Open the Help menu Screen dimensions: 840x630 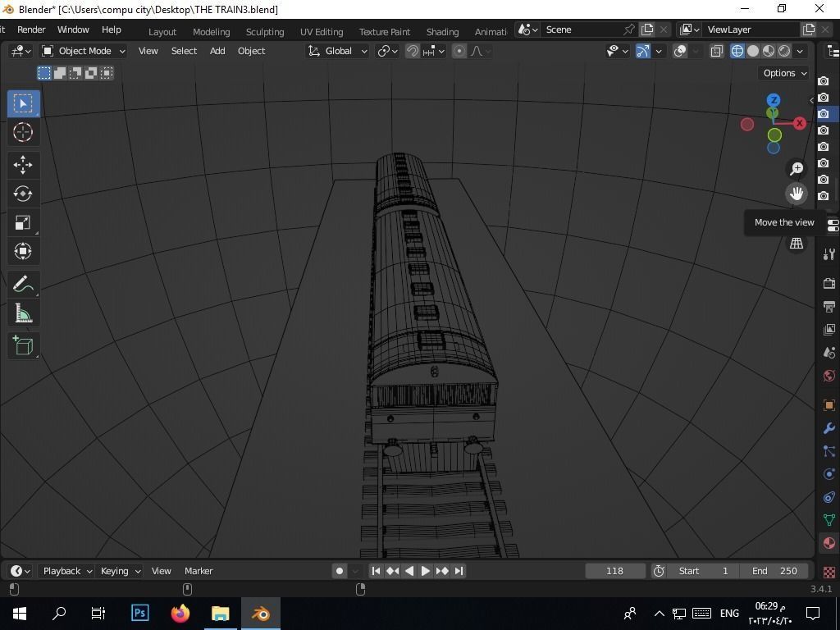(x=112, y=30)
